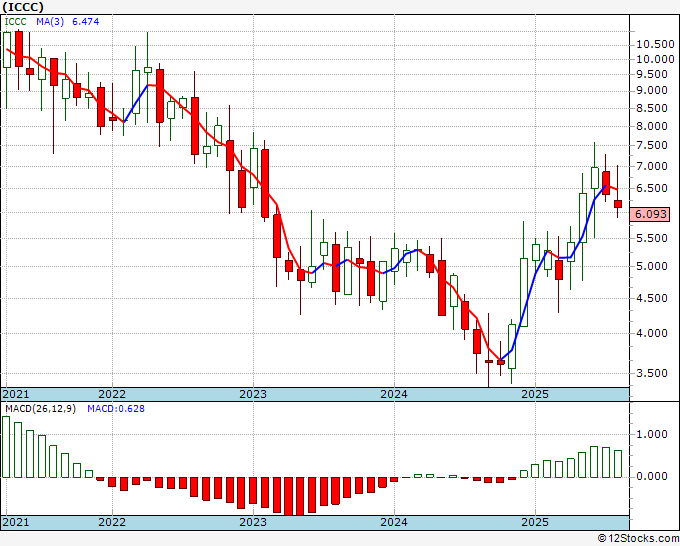
Task: Click the 8.500 price axis label
Action: tap(651, 108)
